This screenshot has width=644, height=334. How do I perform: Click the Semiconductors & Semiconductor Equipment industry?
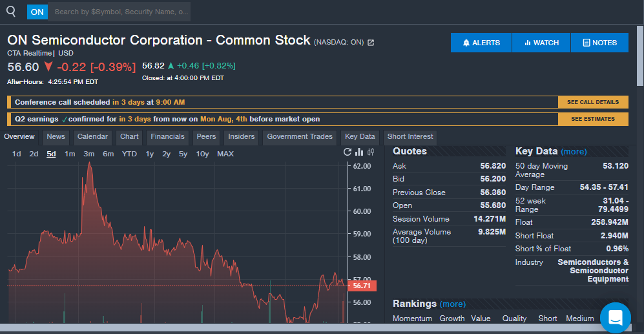pos(593,270)
